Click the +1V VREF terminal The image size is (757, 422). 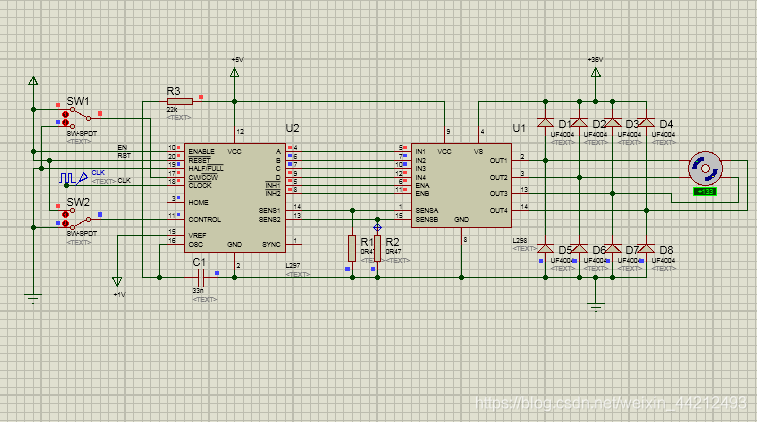click(x=118, y=283)
